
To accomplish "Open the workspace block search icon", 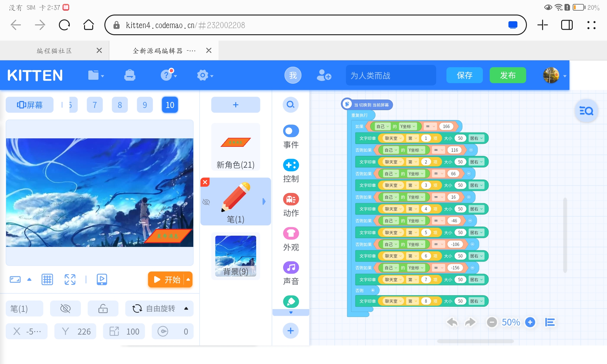I will (x=586, y=111).
